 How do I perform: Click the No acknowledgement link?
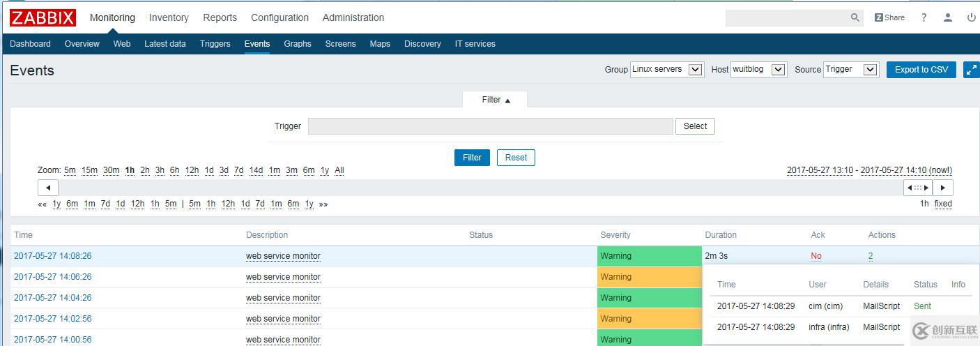(816, 256)
